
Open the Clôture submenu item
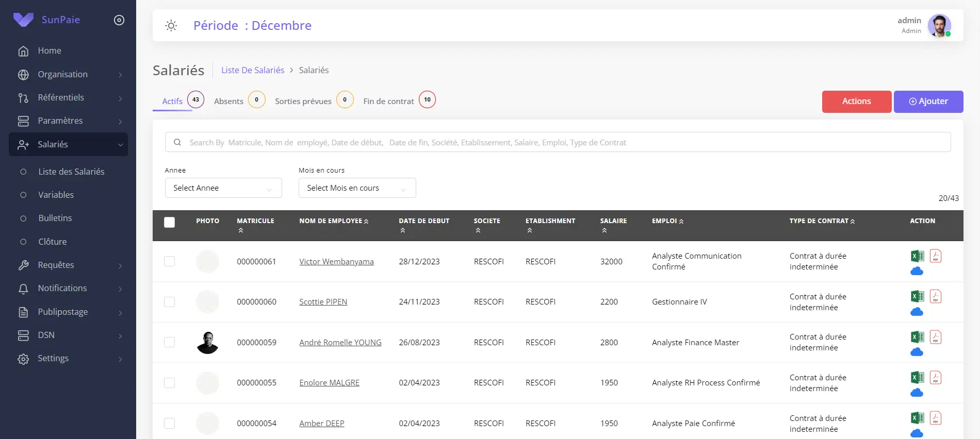(x=52, y=242)
